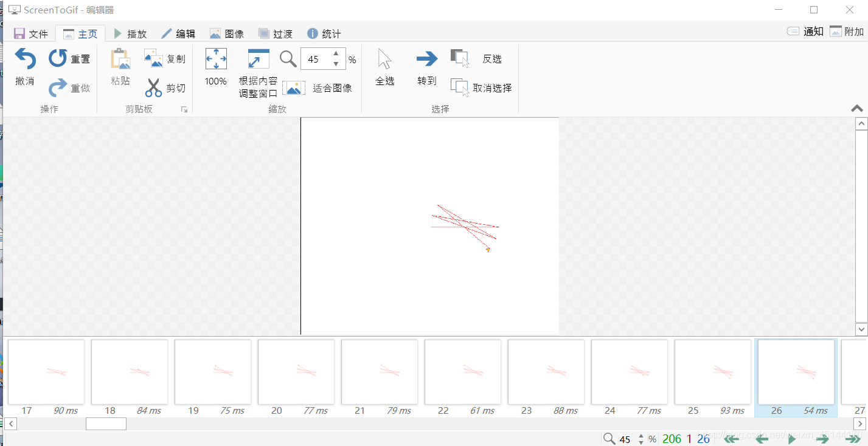868x446 pixels.
Task: Open the clipboard group expander arrow
Action: [184, 108]
